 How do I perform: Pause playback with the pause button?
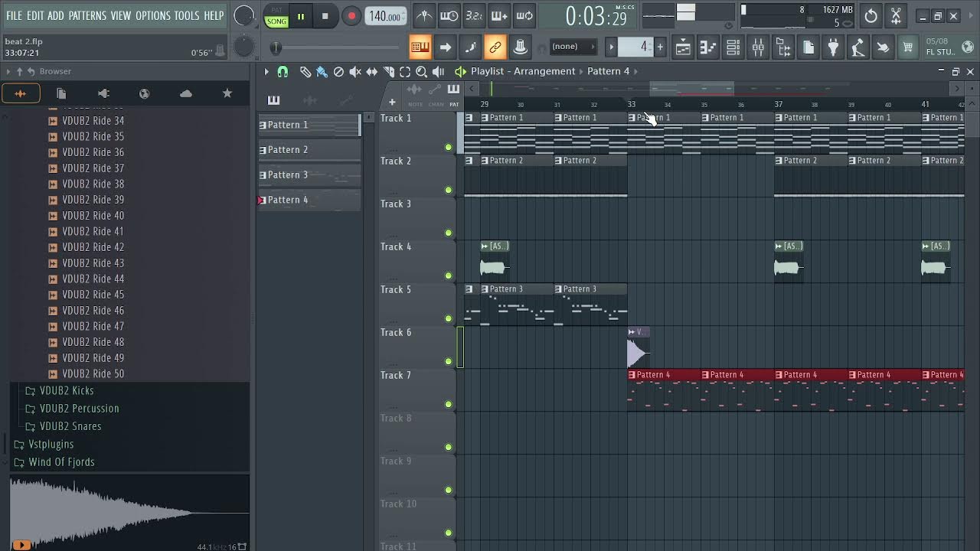coord(301,16)
